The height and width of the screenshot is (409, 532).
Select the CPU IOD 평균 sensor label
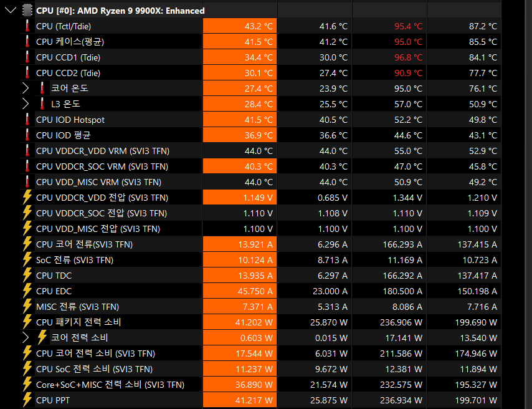point(64,135)
